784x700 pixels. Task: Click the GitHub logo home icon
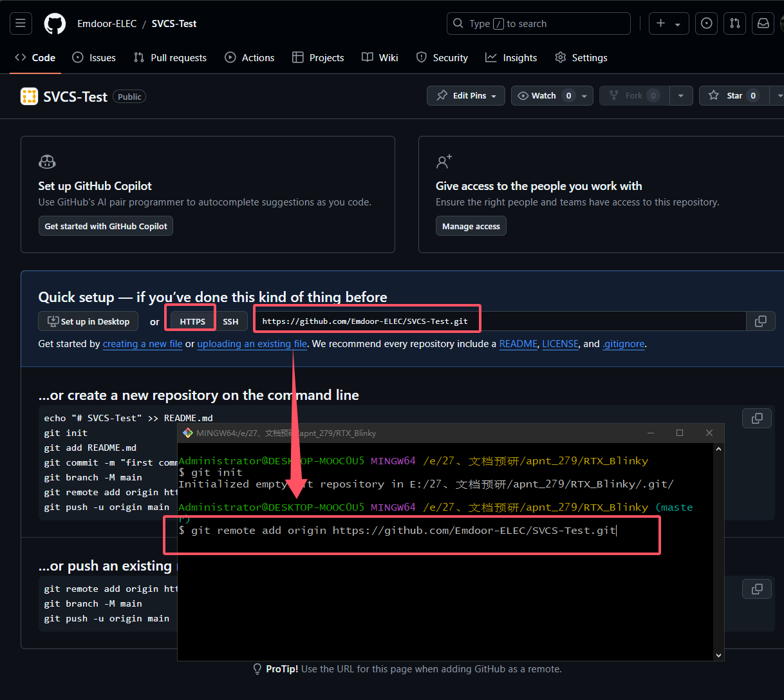pos(55,24)
